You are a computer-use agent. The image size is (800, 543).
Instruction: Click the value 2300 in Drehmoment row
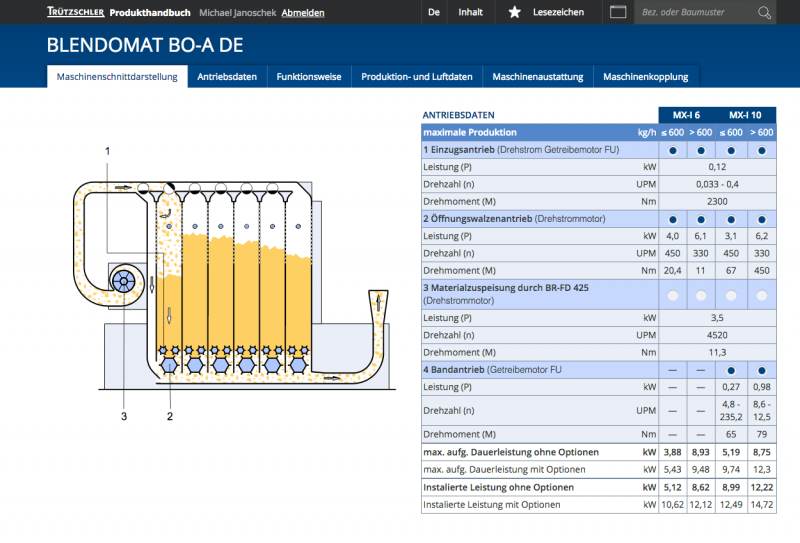pyautogui.click(x=717, y=202)
